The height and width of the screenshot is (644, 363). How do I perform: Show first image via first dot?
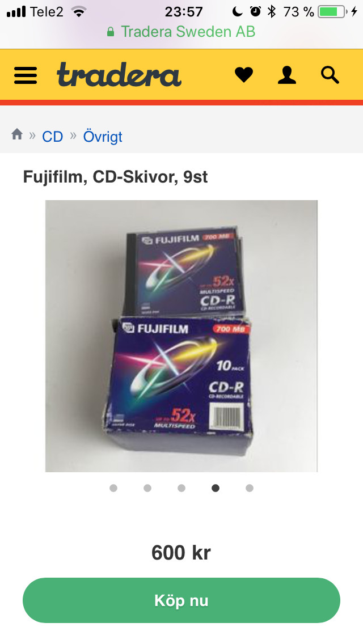tap(113, 488)
